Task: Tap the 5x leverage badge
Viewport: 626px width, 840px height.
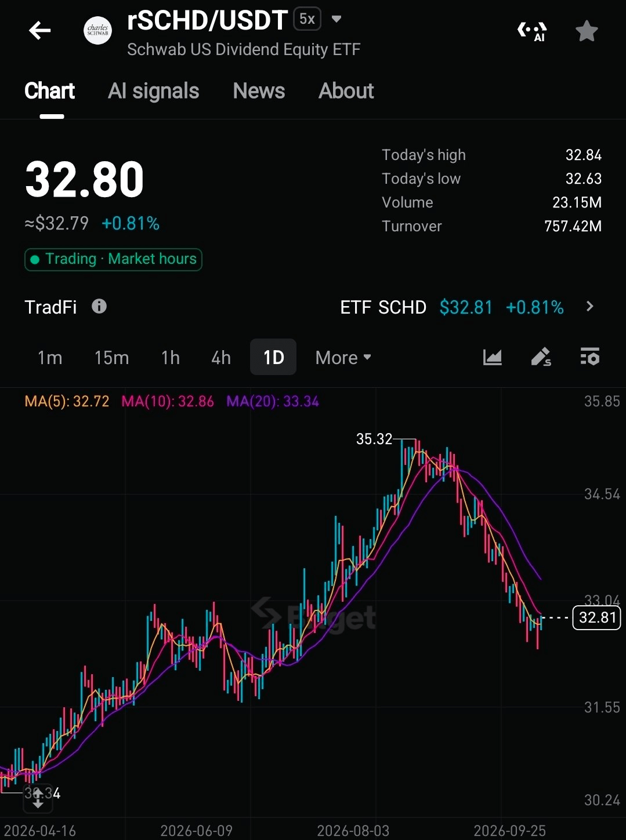Action: pos(307,19)
